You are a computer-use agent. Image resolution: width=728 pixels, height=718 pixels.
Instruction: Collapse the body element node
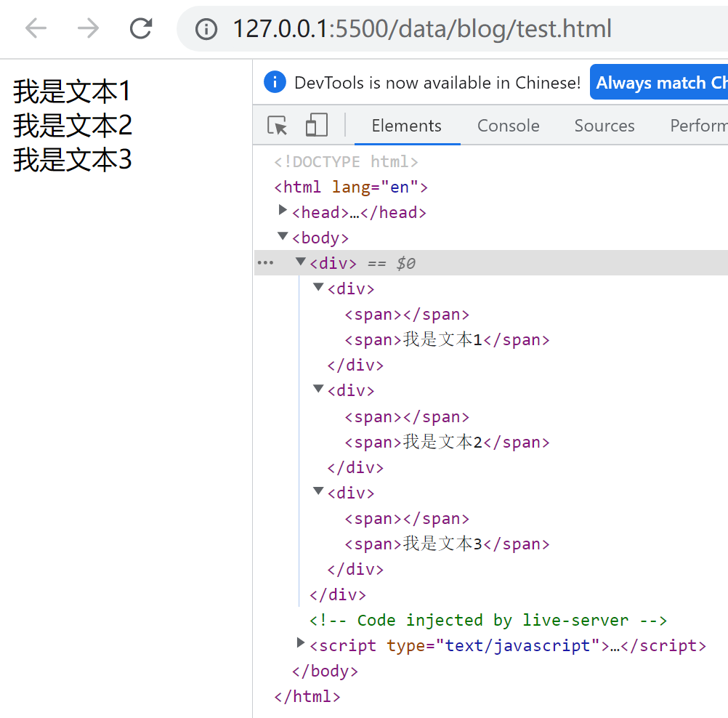point(283,236)
